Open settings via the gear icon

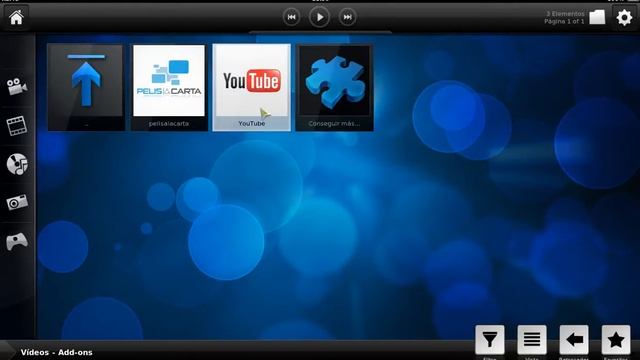[x=624, y=18]
